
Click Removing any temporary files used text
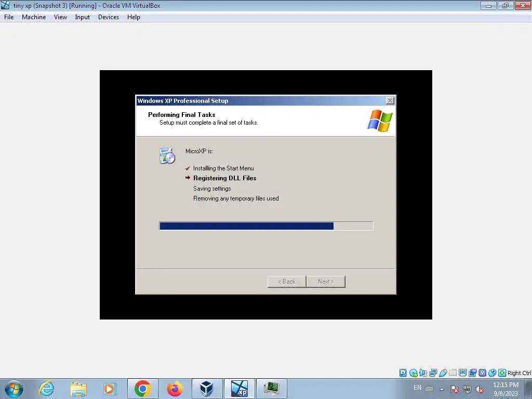pos(236,198)
